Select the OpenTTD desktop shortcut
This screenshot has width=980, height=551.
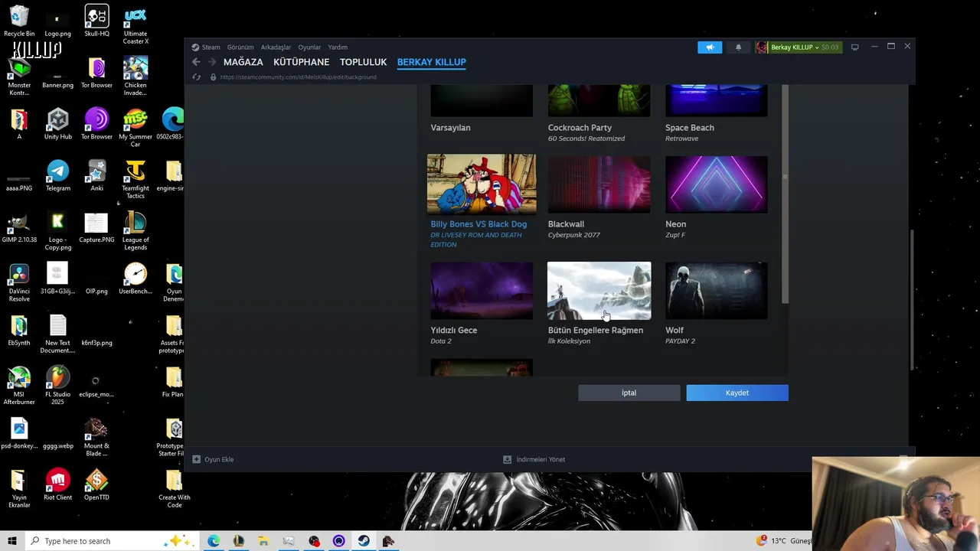(96, 485)
